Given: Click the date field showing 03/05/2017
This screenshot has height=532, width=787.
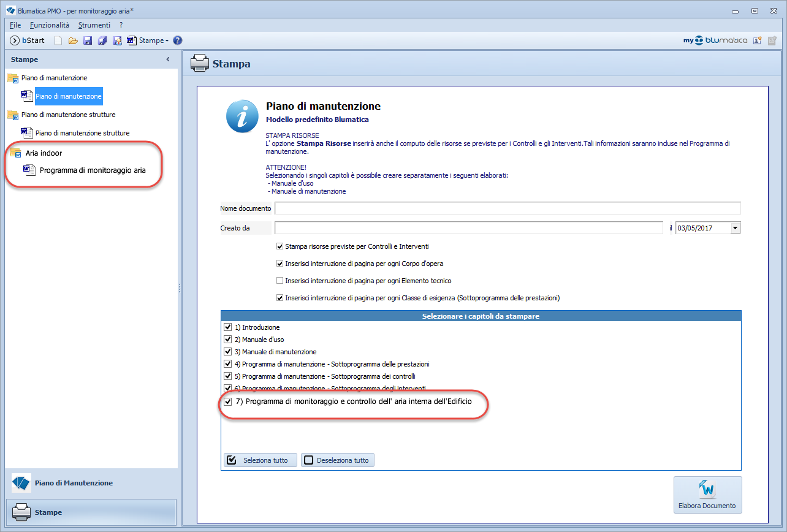Looking at the screenshot, I should point(702,228).
